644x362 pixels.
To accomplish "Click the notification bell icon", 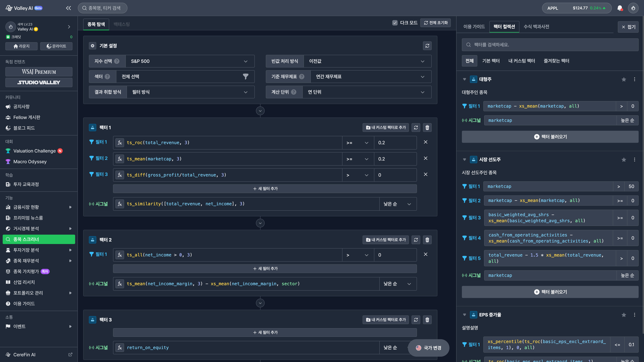I will click(620, 8).
